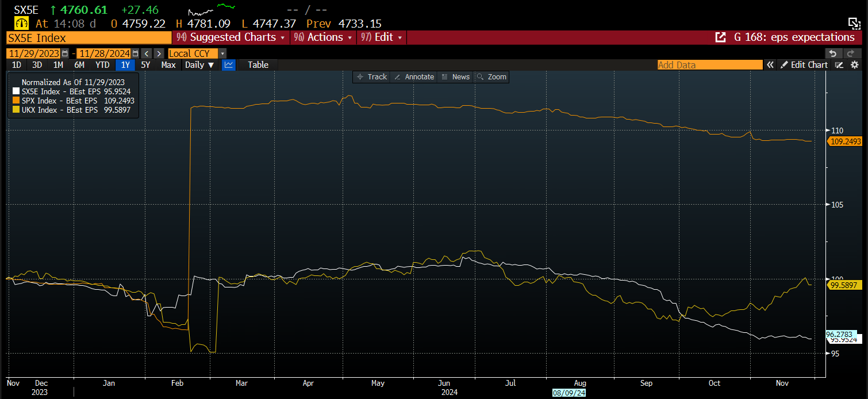Click the yellow gauge icon beside the quote time
This screenshot has height=399, width=868.
(x=21, y=24)
